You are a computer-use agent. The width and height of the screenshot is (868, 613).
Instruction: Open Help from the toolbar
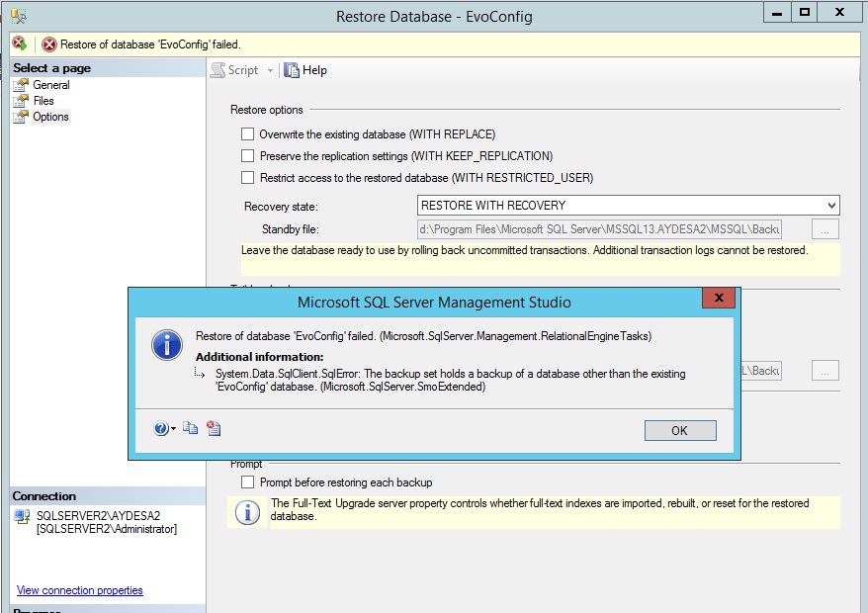[305, 70]
